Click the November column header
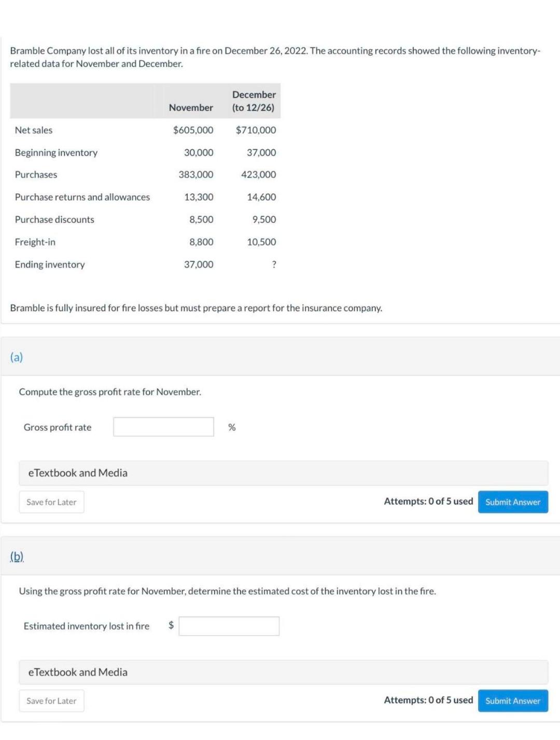Viewport: 560px width, 740px height. [x=191, y=107]
